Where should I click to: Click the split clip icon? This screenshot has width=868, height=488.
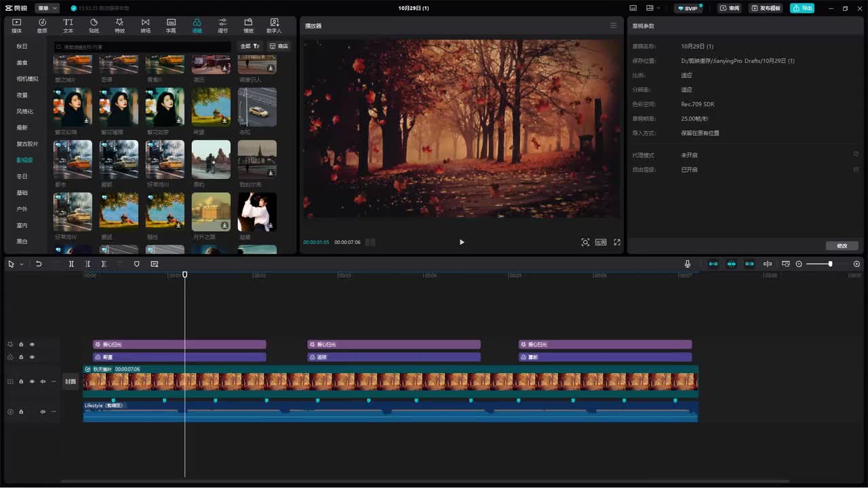[x=71, y=264]
